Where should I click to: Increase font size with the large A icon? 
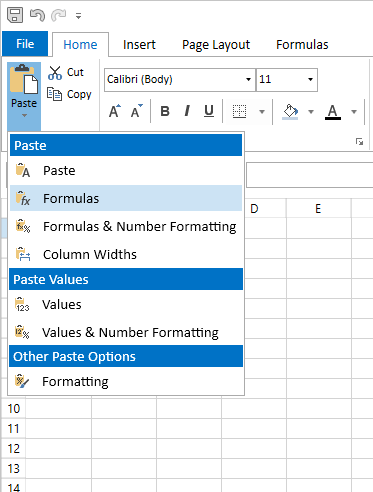pos(115,111)
